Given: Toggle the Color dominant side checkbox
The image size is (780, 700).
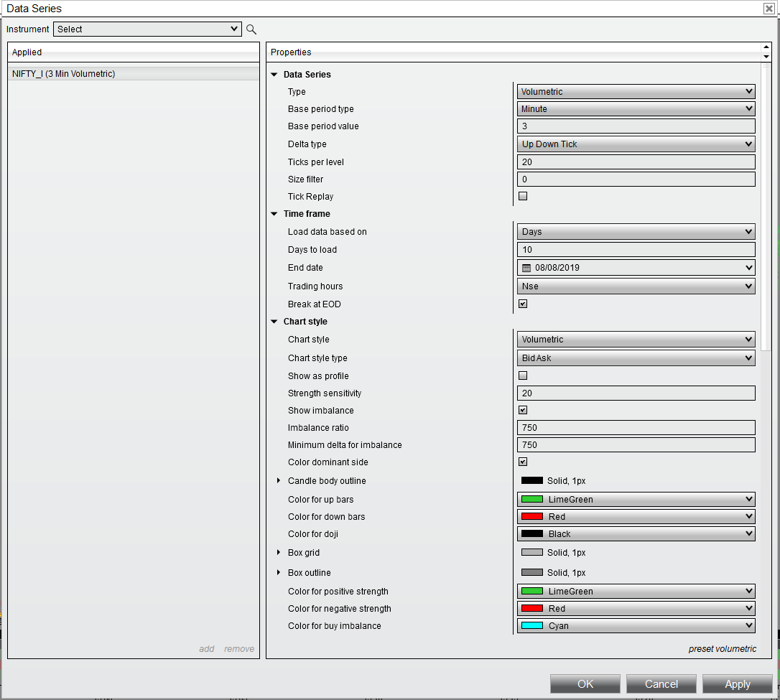Looking at the screenshot, I should pyautogui.click(x=523, y=462).
